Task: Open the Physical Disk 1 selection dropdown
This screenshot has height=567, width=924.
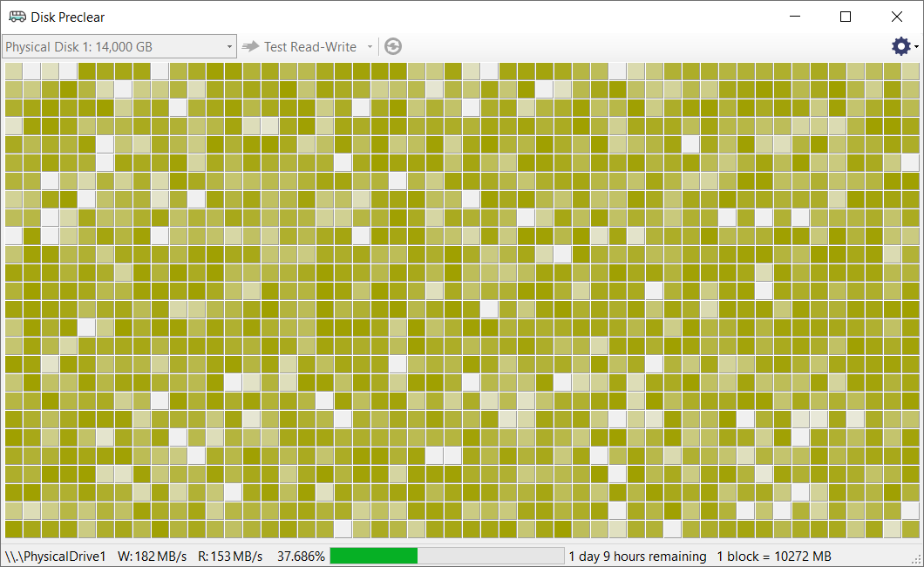Action: [119, 46]
